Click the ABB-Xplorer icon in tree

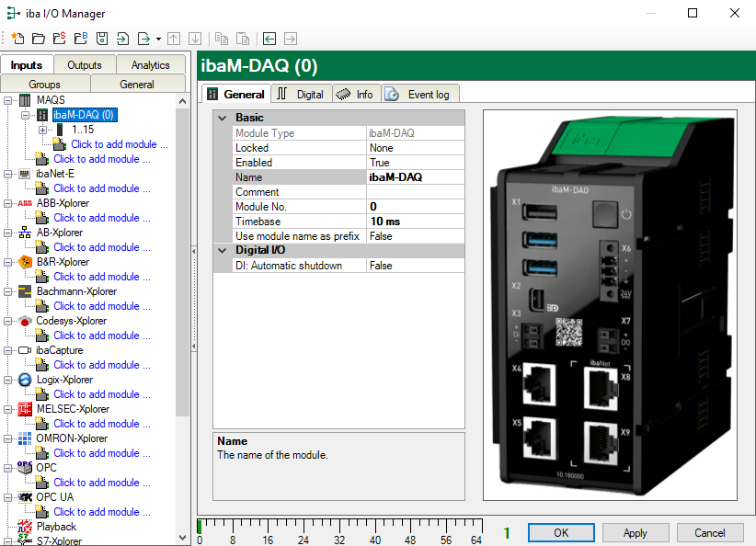click(x=25, y=203)
